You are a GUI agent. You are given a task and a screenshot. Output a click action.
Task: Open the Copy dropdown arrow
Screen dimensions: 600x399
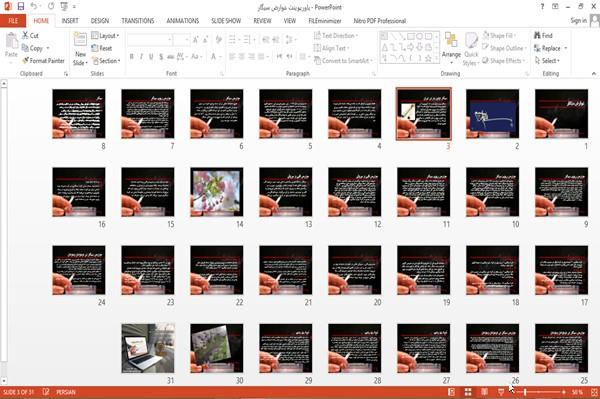48,48
